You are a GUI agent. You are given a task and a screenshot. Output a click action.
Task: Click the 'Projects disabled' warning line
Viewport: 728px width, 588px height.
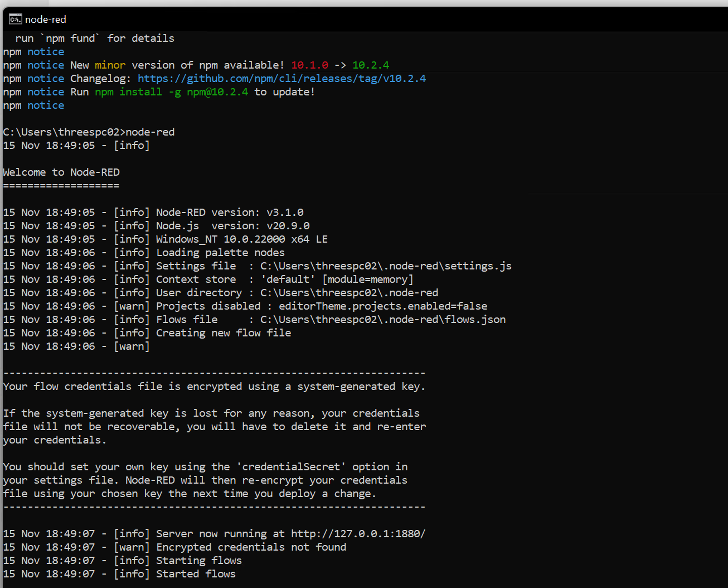[322, 306]
